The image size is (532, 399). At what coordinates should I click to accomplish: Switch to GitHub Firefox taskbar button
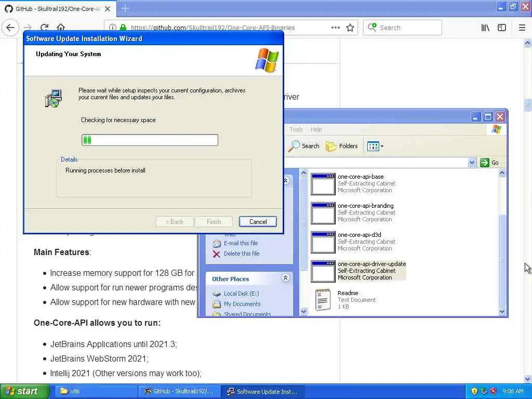(x=179, y=391)
